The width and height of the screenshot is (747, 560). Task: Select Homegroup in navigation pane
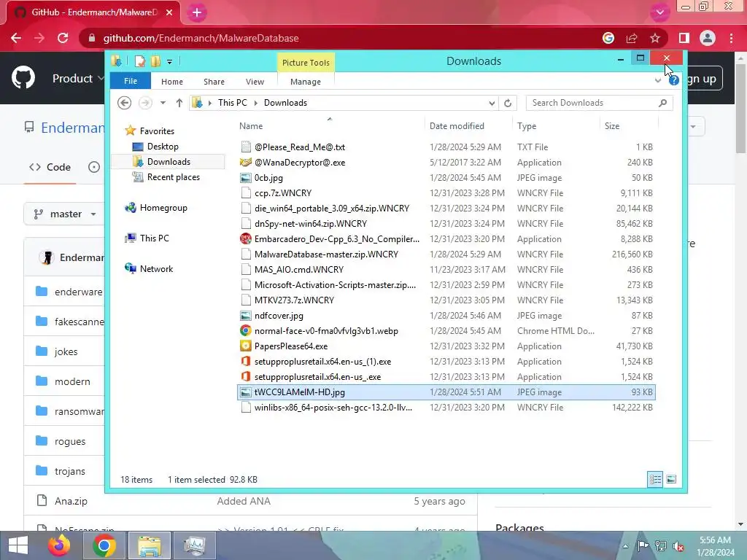tap(163, 208)
